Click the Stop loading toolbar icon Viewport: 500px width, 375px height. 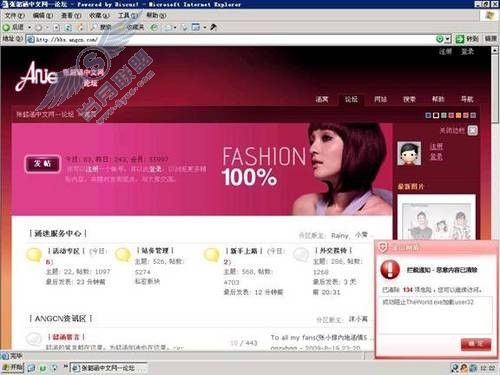point(56,27)
